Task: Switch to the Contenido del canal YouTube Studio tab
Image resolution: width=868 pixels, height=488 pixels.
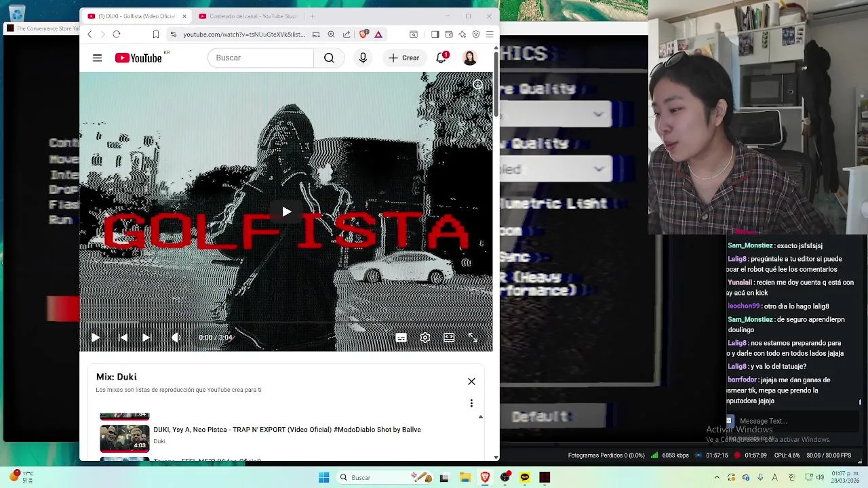Action: (248, 16)
